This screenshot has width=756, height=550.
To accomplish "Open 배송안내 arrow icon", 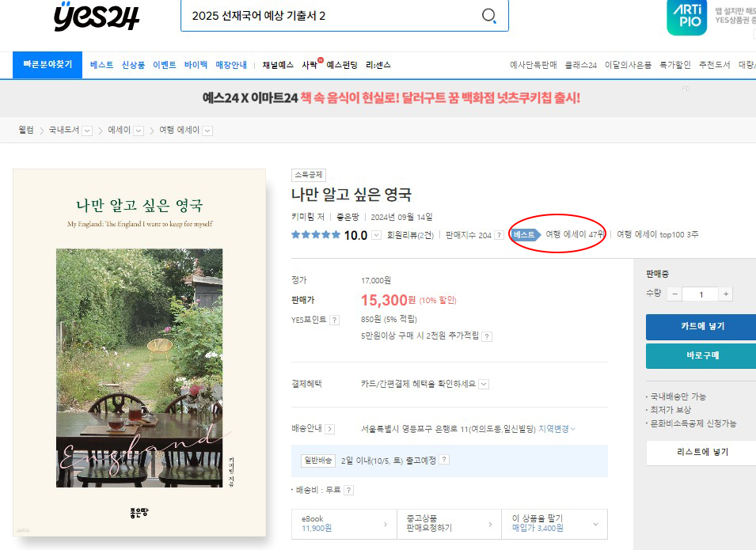I will [x=330, y=429].
